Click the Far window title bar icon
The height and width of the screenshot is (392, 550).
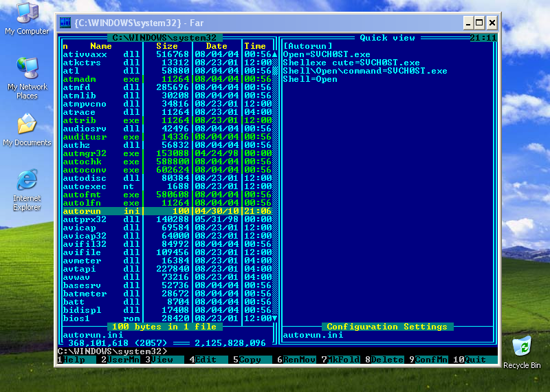65,23
